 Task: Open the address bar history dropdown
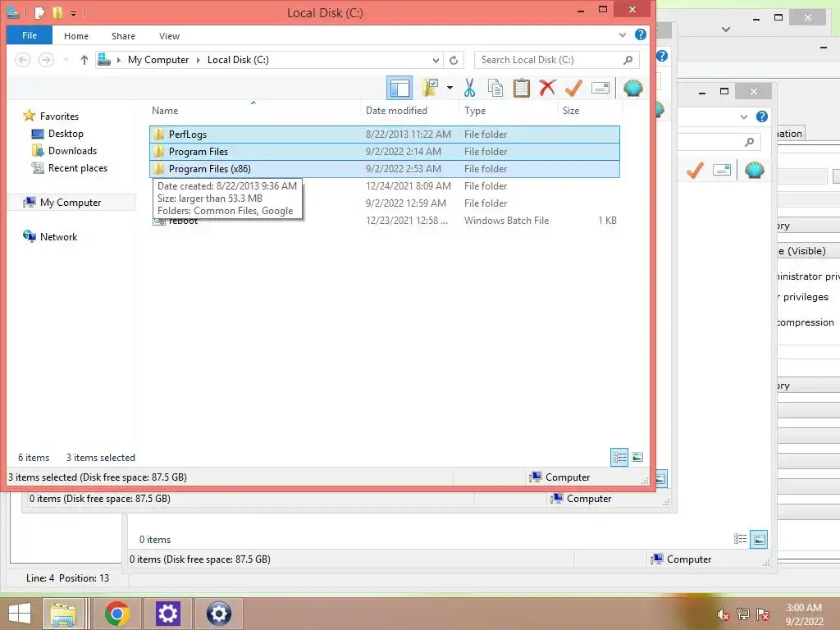(x=436, y=60)
